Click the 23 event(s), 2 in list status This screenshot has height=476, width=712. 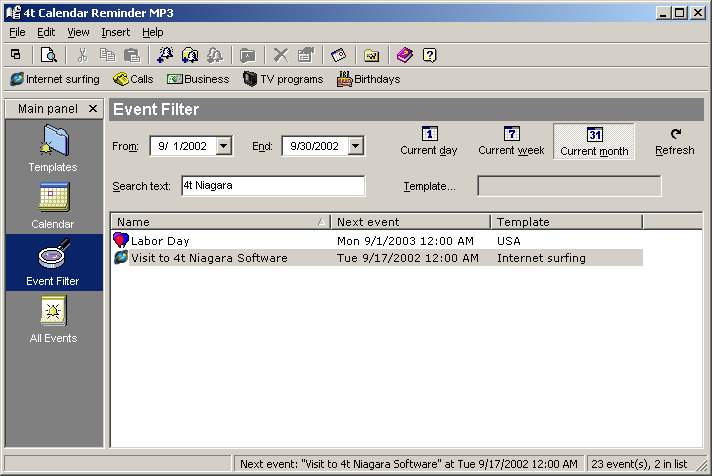point(639,464)
